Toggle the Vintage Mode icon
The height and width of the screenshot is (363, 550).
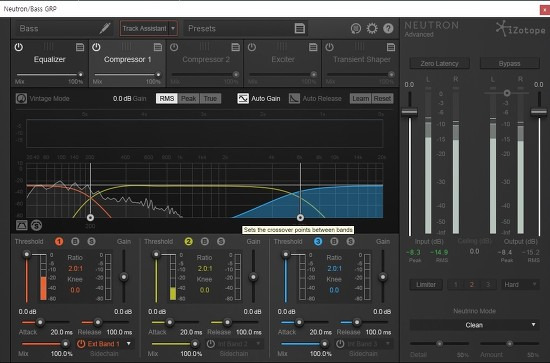tap(21, 99)
